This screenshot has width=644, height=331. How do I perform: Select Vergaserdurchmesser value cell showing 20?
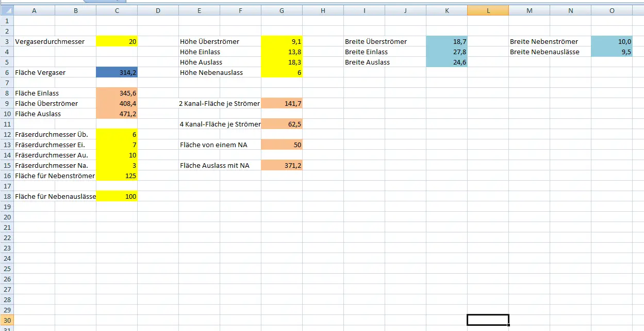[117, 41]
